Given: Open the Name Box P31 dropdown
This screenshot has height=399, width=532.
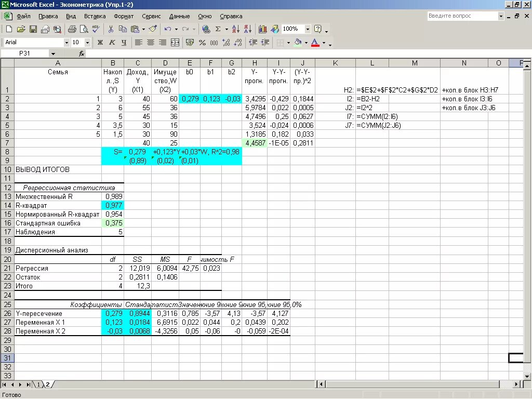Looking at the screenshot, I should (53, 54).
